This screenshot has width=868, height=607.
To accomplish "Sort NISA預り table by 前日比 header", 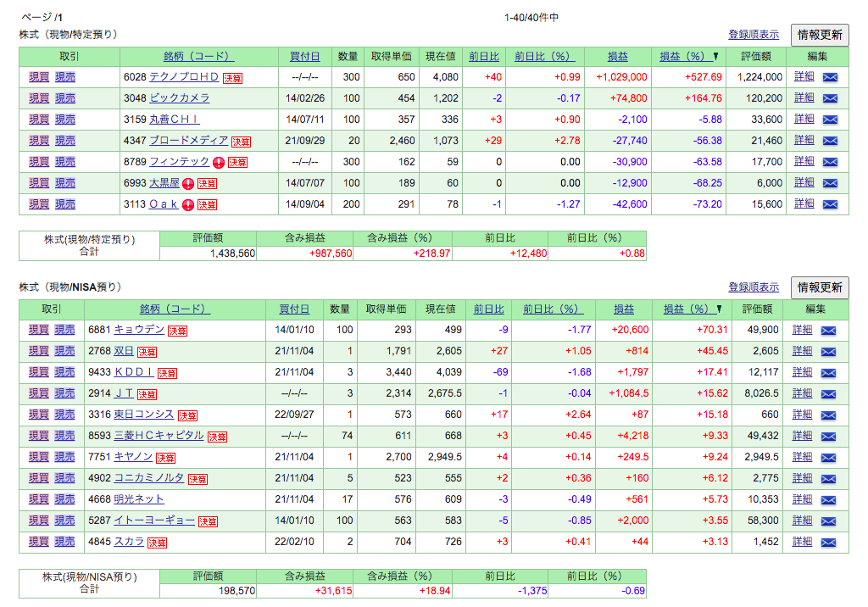I will (x=488, y=309).
